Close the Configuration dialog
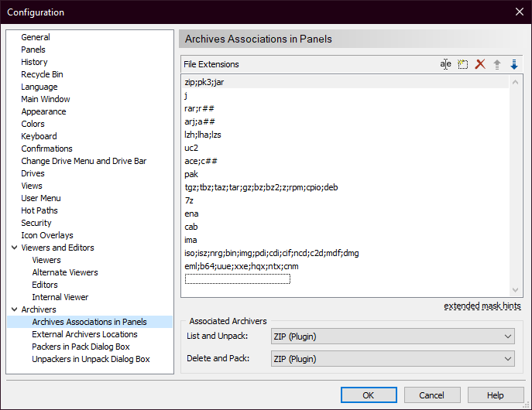 [519, 12]
